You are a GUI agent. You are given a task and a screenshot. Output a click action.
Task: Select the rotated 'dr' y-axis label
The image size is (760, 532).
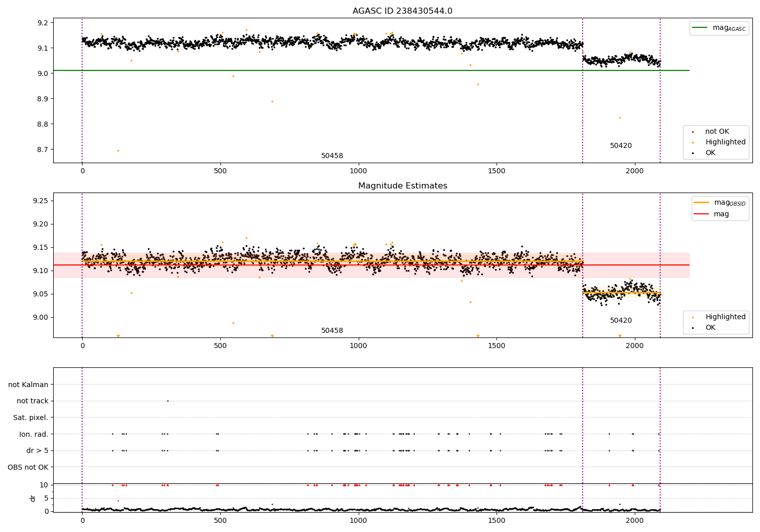click(x=33, y=498)
